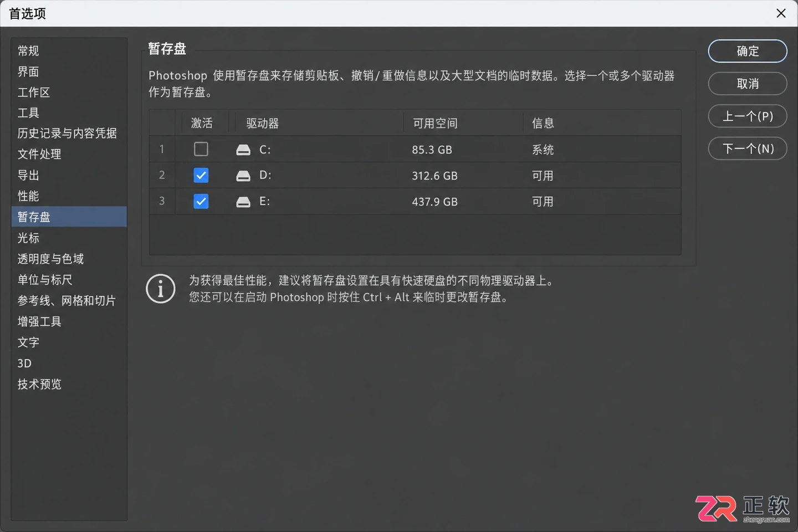The height and width of the screenshot is (532, 798).
Task: Click the 信息 column header
Action: click(x=543, y=123)
